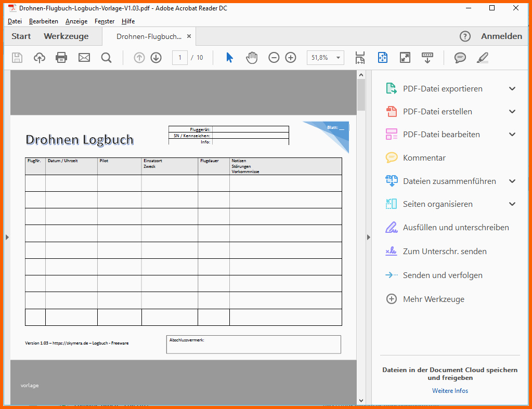Go to next page arrow

click(156, 58)
